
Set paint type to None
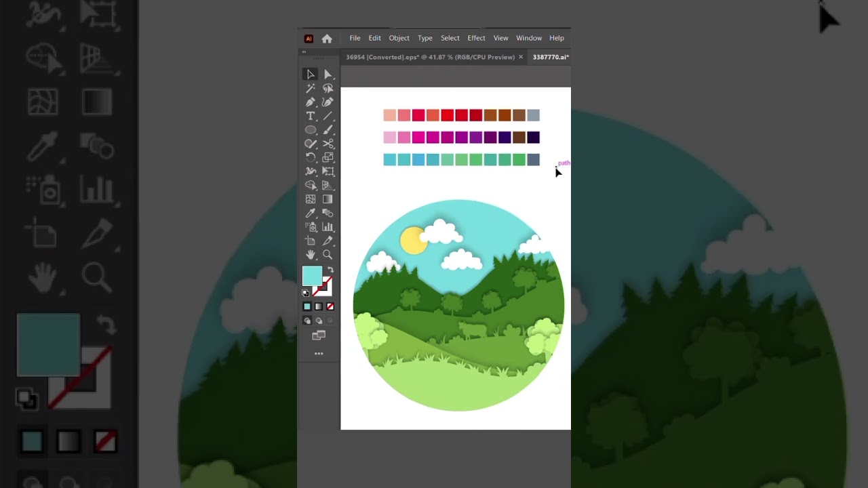click(330, 306)
